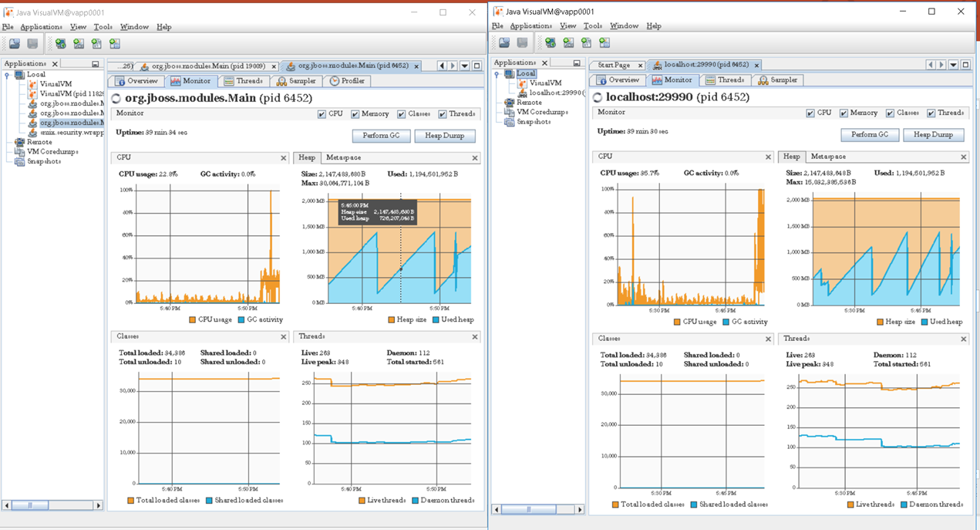Collapse the Local tree node in right window
The width and height of the screenshot is (980, 530).
(x=497, y=74)
